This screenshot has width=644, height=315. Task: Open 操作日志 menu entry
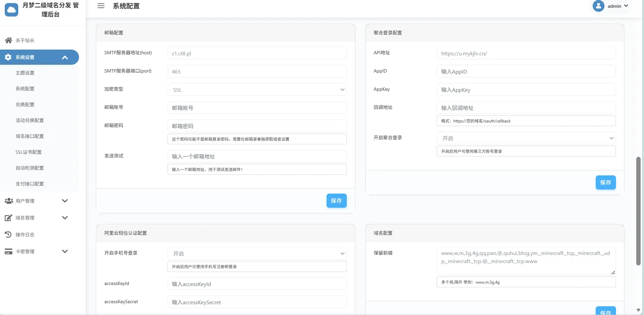[x=25, y=235]
